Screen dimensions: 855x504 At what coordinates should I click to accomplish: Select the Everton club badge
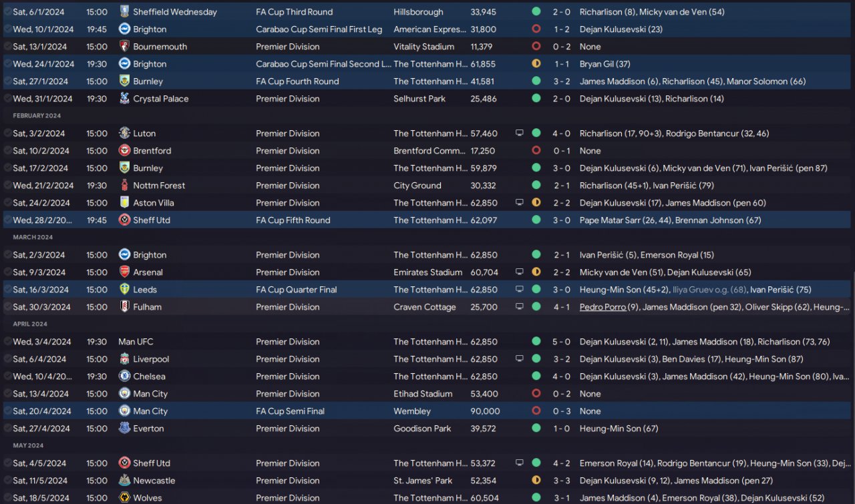pos(124,429)
